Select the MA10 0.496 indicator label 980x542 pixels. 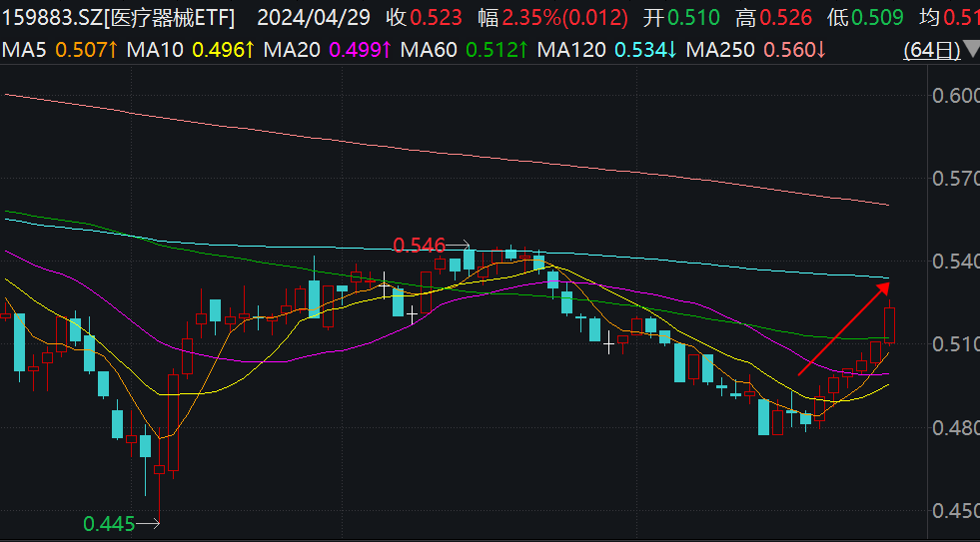coord(191,49)
